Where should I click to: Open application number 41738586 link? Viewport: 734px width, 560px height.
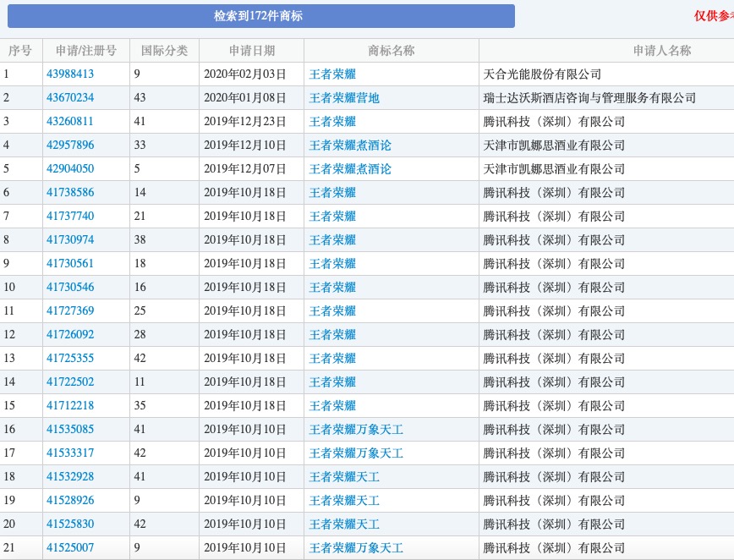(70, 193)
